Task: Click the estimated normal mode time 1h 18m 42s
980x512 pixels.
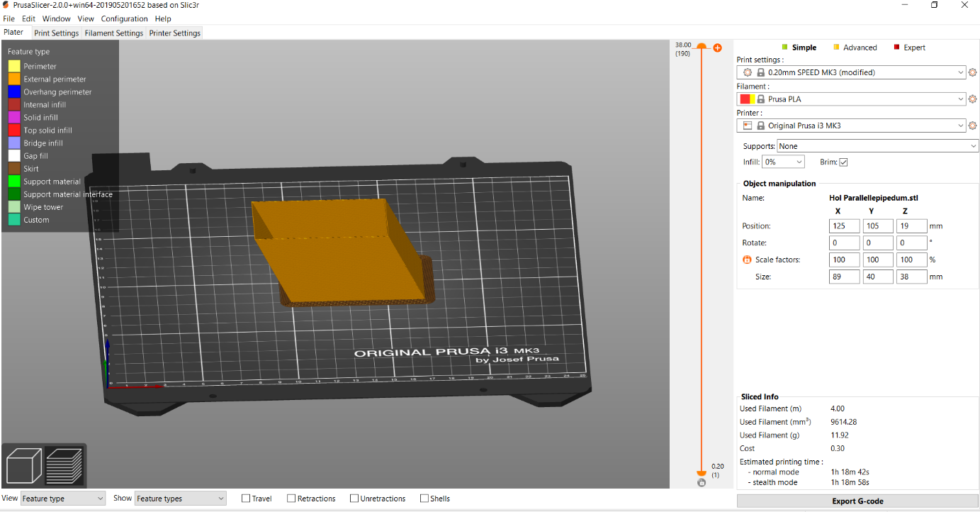Action: click(x=850, y=472)
